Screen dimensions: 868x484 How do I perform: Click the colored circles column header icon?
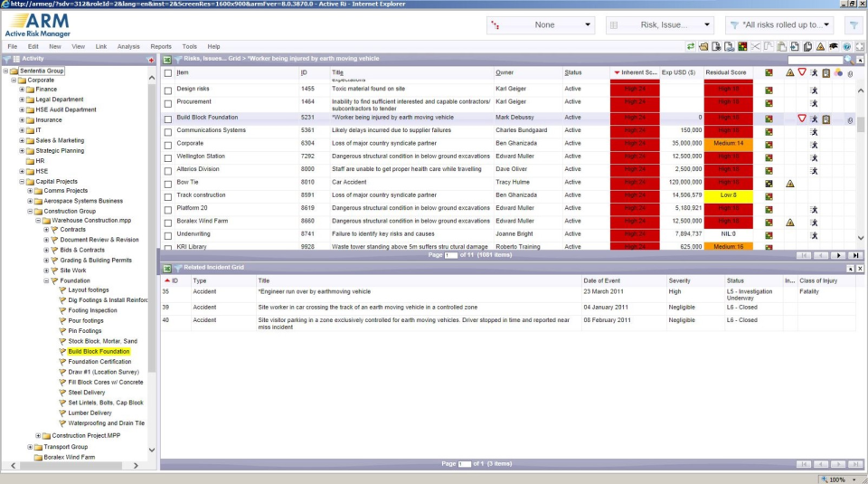point(838,72)
